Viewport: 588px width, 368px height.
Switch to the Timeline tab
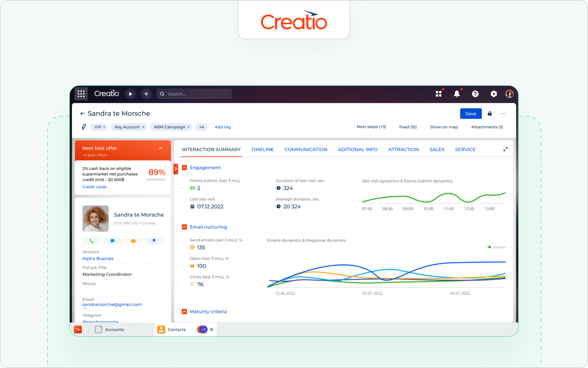(x=262, y=150)
